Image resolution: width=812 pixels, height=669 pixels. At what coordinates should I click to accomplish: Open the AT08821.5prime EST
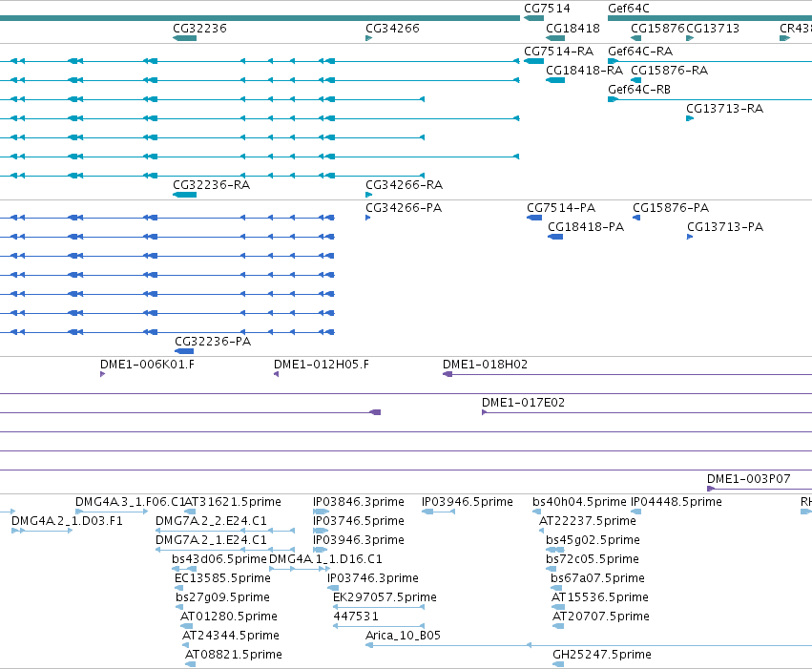[x=190, y=664]
